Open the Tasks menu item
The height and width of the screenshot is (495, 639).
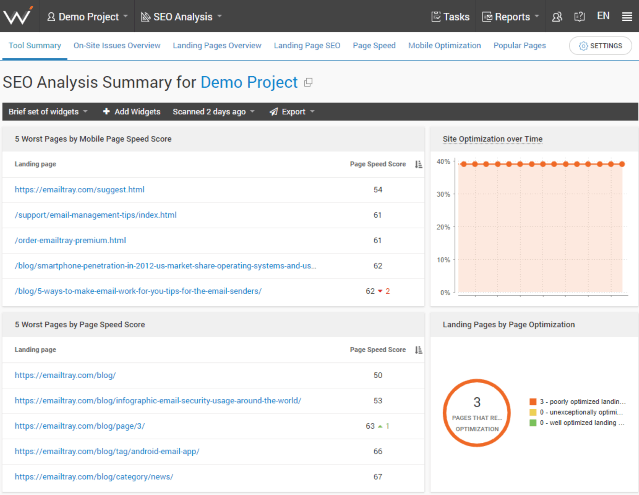pos(450,17)
